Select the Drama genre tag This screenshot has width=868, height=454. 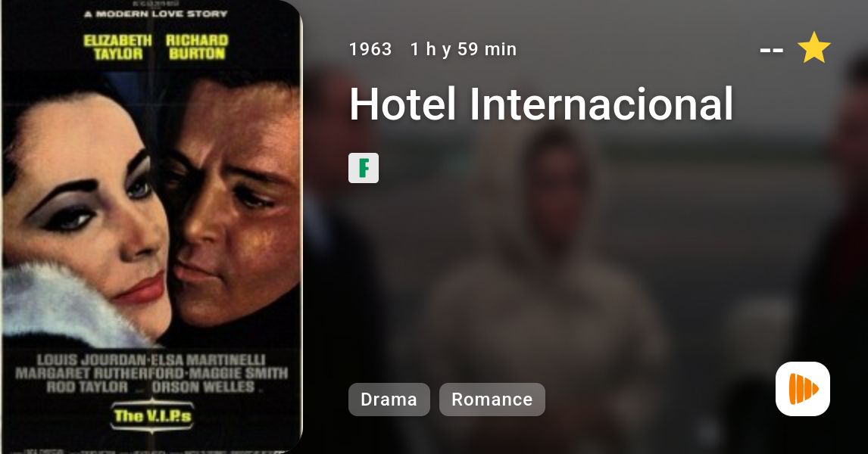(389, 400)
